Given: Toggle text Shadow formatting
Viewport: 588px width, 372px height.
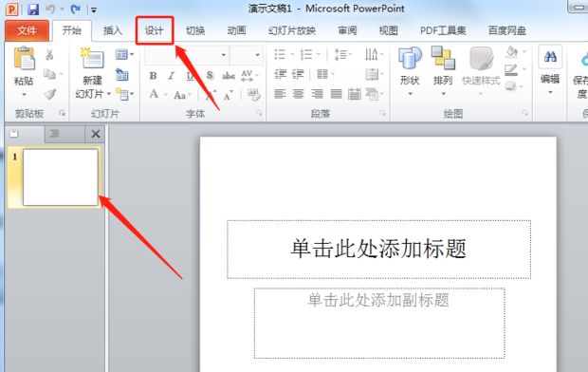Looking at the screenshot, I should pos(210,76).
